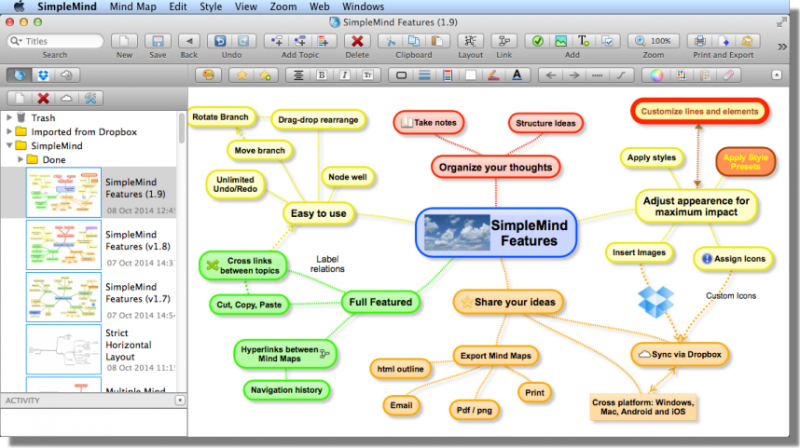The image size is (800, 448).
Task: Create a new mind map with New
Action: click(124, 41)
